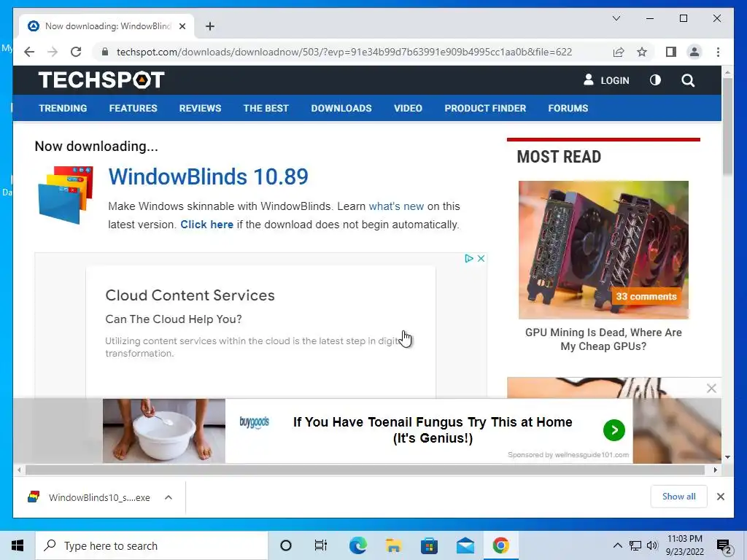The width and height of the screenshot is (747, 560).
Task: Open AdChoices info icon
Action: click(469, 258)
